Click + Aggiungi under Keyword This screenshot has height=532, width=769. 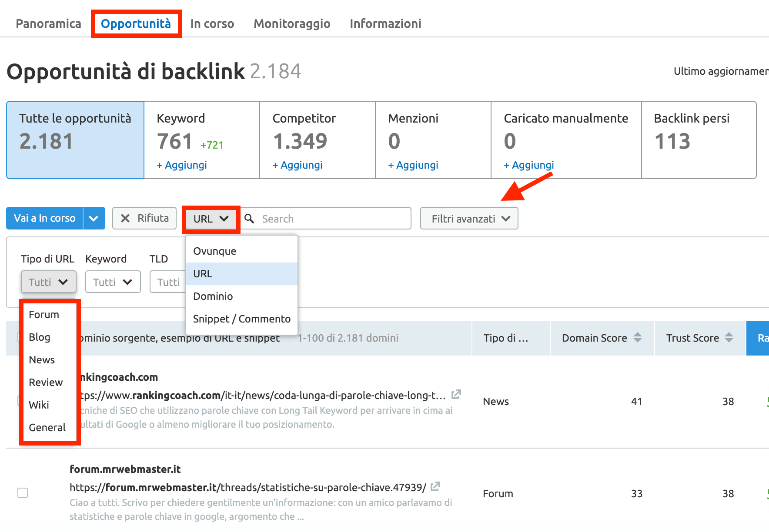click(x=181, y=165)
